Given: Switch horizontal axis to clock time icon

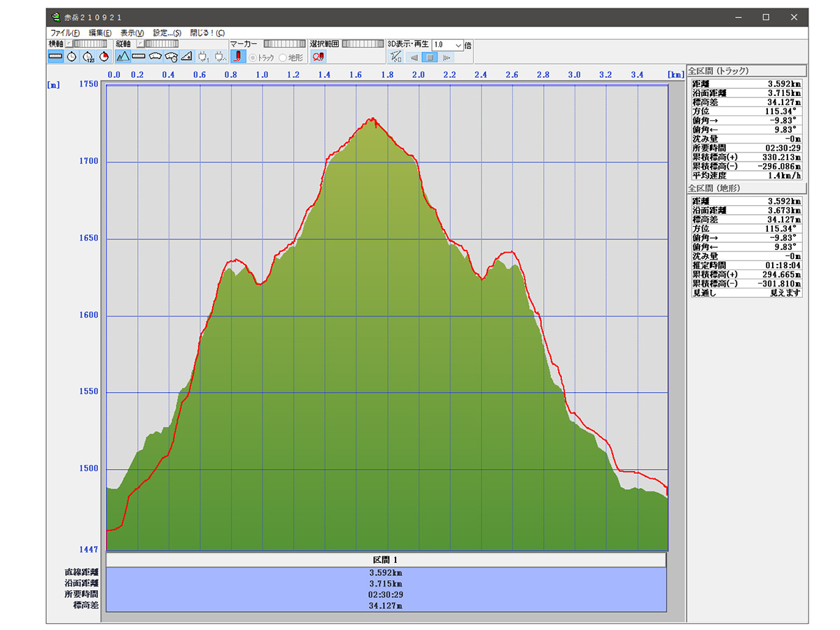Looking at the screenshot, I should (72, 57).
